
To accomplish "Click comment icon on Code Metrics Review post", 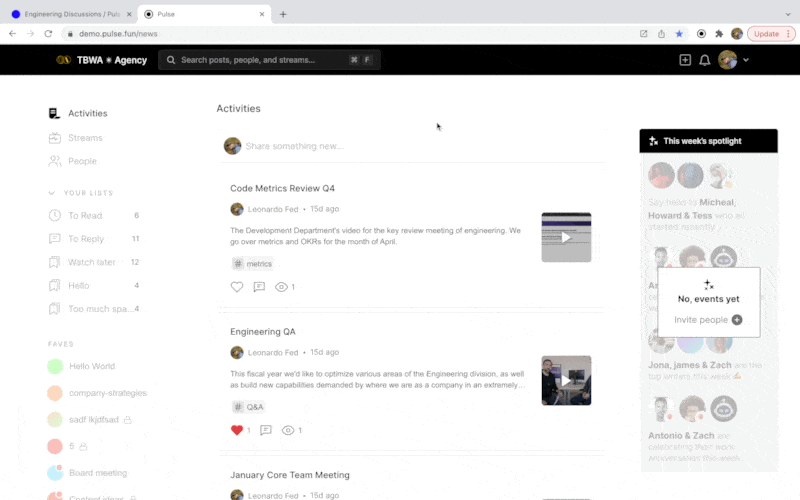I will pos(259,287).
